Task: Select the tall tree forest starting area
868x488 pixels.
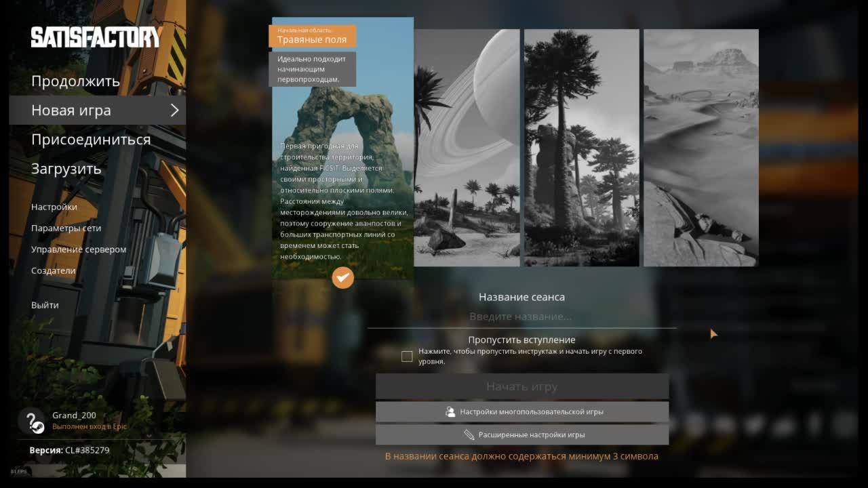Action: (x=582, y=148)
